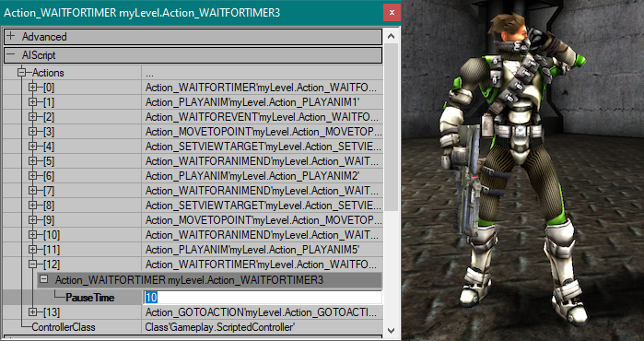Image resolution: width=644 pixels, height=341 pixels.
Task: Click the scrollbar up arrow
Action: pyautogui.click(x=391, y=37)
